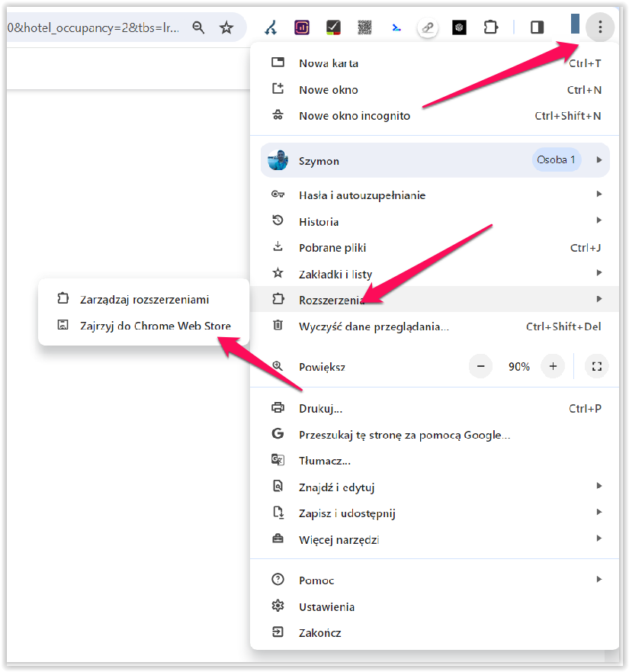This screenshot has width=629, height=672.
Task: Click the first dark blue extension icon
Action: coord(271,28)
